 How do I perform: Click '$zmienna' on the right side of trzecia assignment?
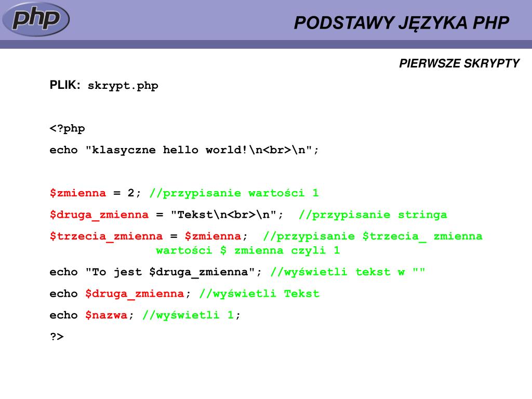tap(212, 236)
